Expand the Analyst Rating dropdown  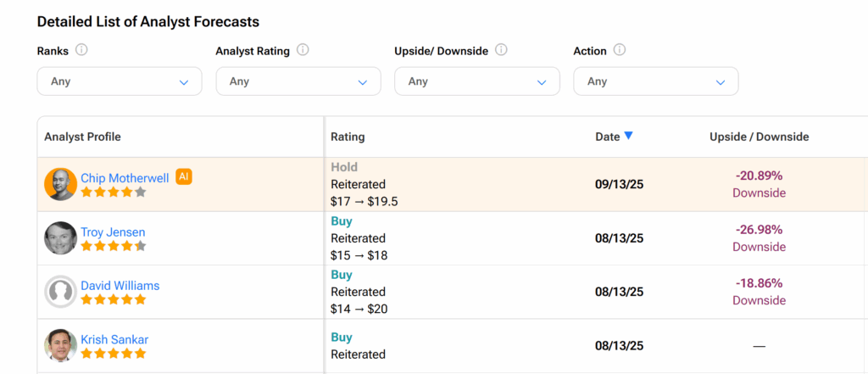click(298, 81)
